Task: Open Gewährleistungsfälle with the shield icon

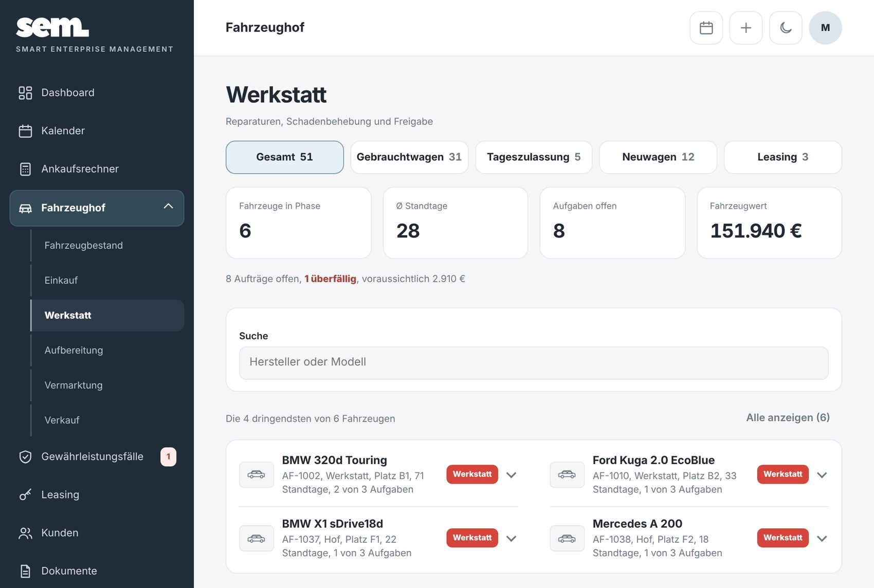Action: tap(97, 456)
